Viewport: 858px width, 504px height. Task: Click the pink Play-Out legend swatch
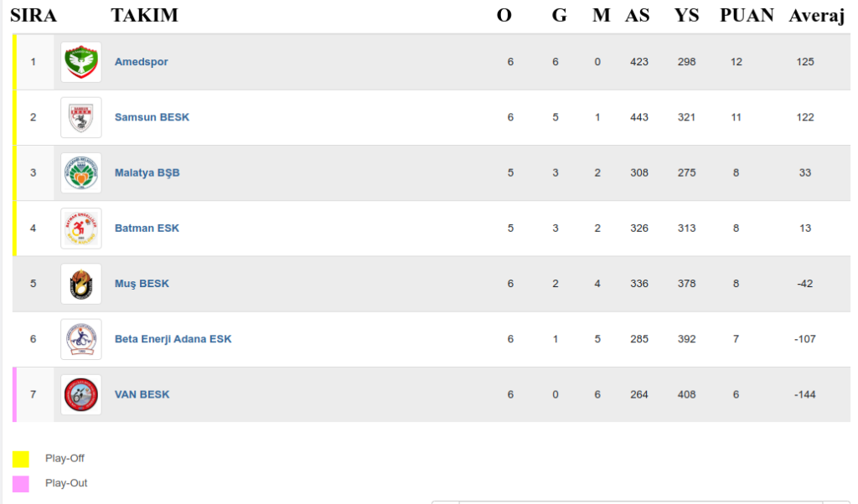coord(21,483)
